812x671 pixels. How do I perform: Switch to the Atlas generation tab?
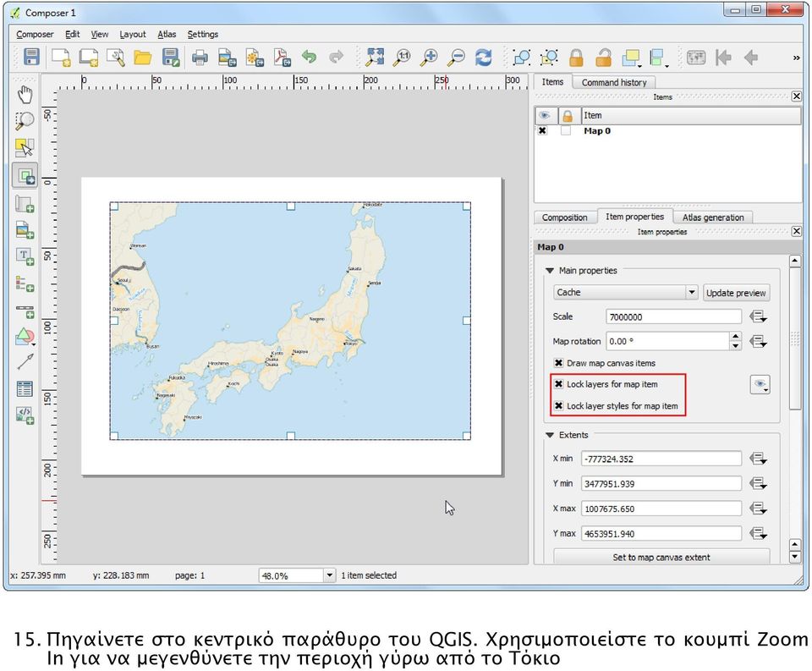(x=712, y=217)
